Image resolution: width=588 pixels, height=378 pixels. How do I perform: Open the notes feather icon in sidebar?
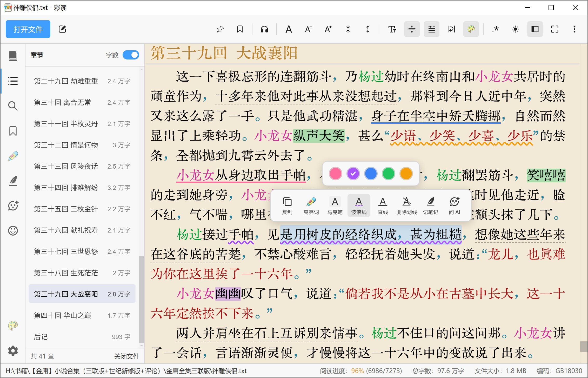(x=13, y=181)
